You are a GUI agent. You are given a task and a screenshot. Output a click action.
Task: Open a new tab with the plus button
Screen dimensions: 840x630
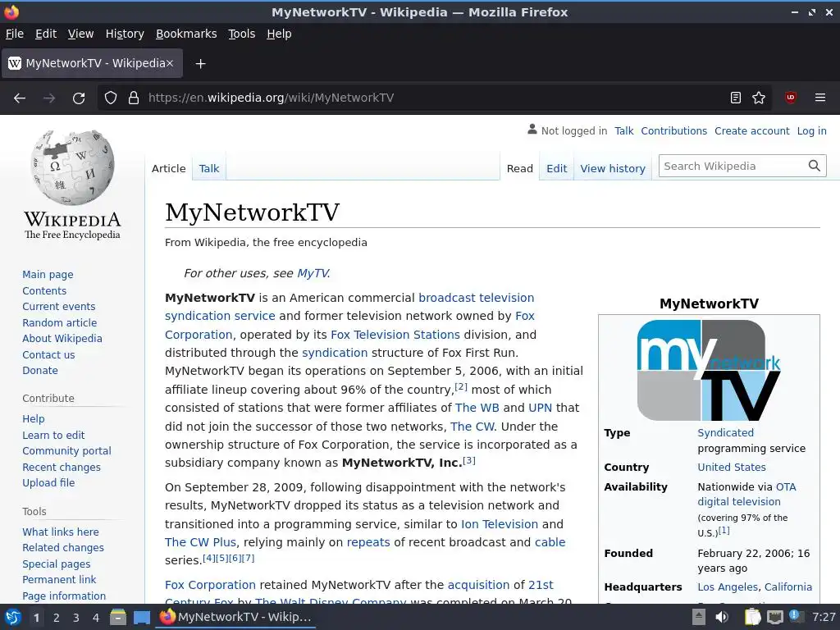[200, 64]
